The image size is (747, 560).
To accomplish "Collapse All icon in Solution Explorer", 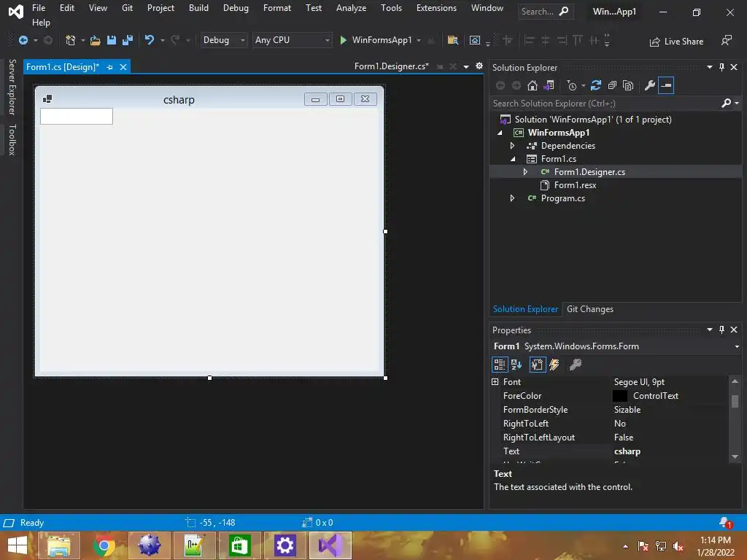I will click(612, 86).
